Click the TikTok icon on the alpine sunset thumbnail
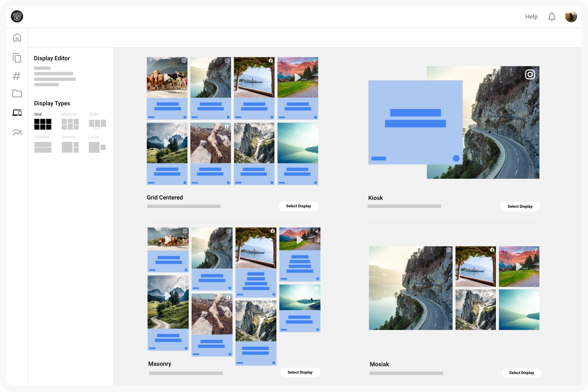Image resolution: width=588 pixels, height=392 pixels. (315, 60)
